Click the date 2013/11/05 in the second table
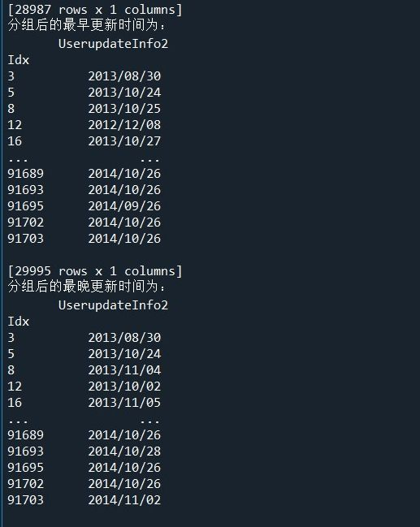The height and width of the screenshot is (527, 420). (x=124, y=403)
